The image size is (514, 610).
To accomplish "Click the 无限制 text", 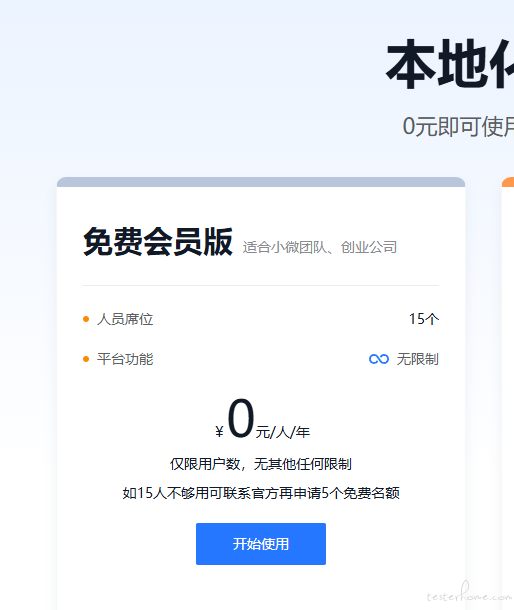I will tap(418, 359).
